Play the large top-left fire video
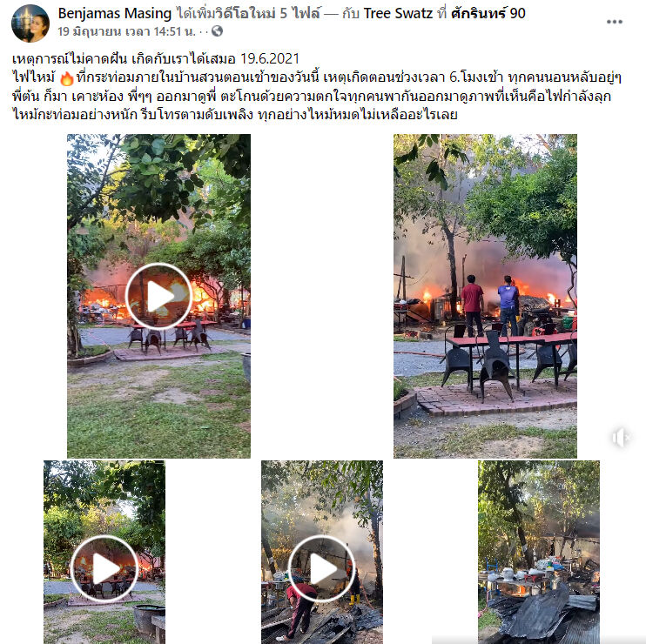This screenshot has width=646, height=644. tap(158, 296)
